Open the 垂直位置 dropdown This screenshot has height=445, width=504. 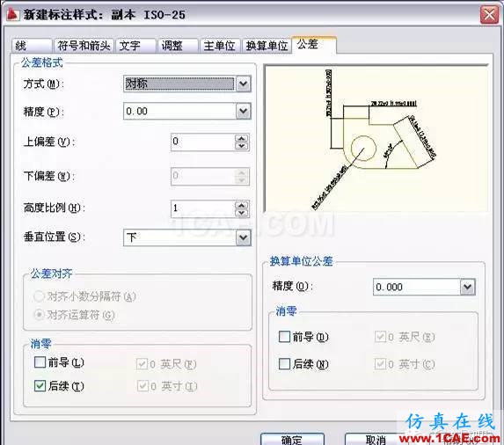coord(244,237)
